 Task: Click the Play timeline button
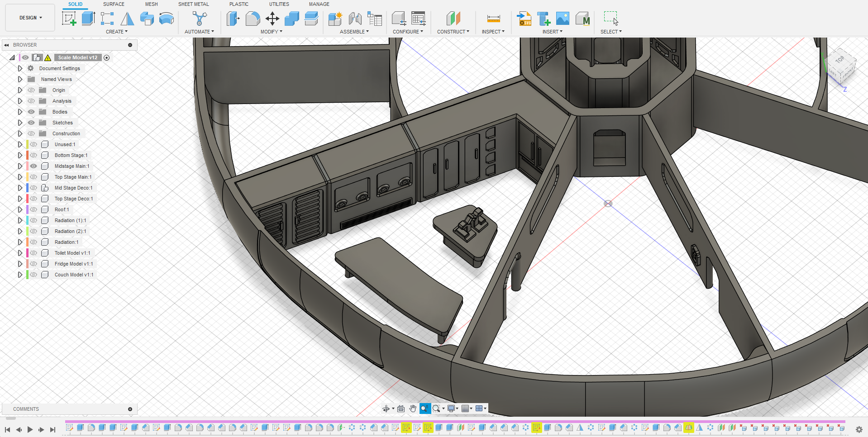pos(30,429)
